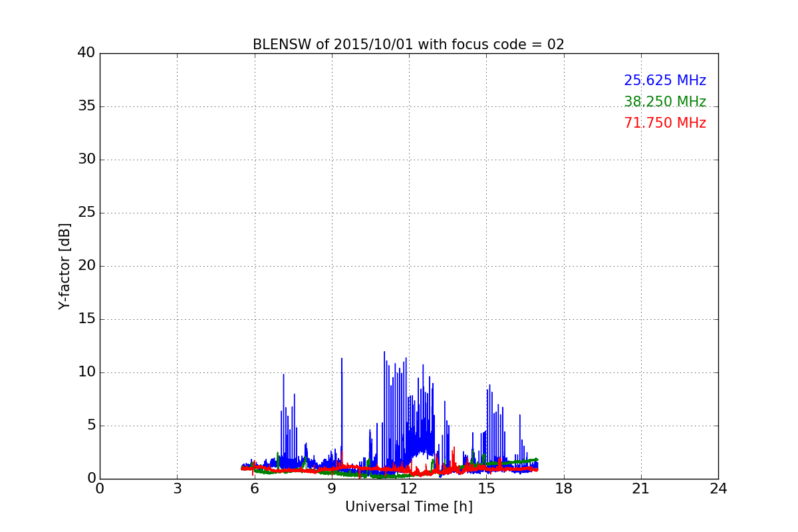The height and width of the screenshot is (532, 798).
Task: Click the x-axis tick label '12'
Action: point(409,489)
